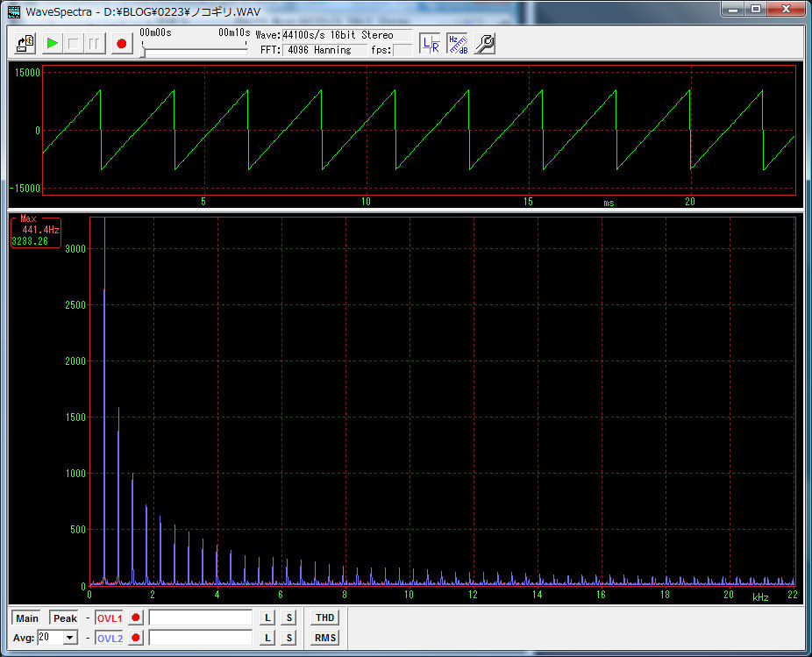812x657 pixels.
Task: Save overlay 2 with its S button
Action: (x=289, y=638)
